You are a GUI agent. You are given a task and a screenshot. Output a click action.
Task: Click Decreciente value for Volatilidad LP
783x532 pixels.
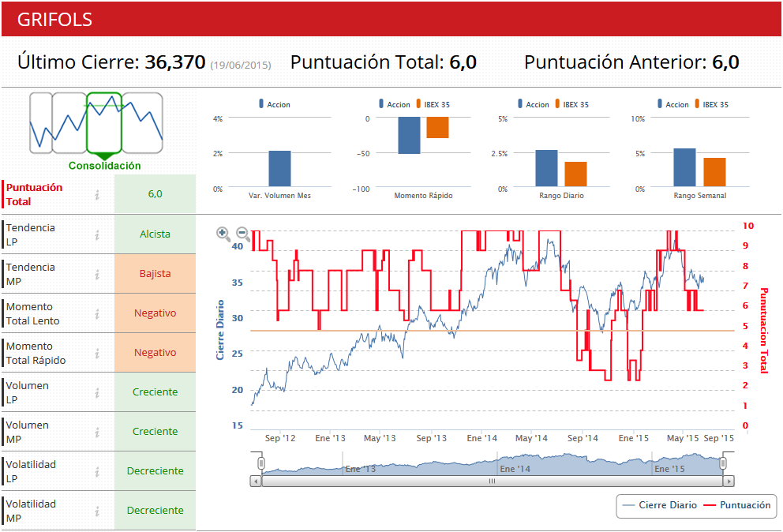(155, 470)
